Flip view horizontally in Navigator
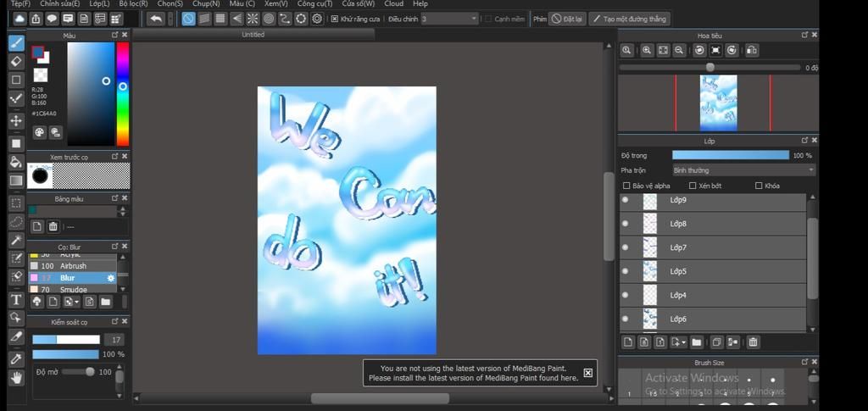 (751, 50)
